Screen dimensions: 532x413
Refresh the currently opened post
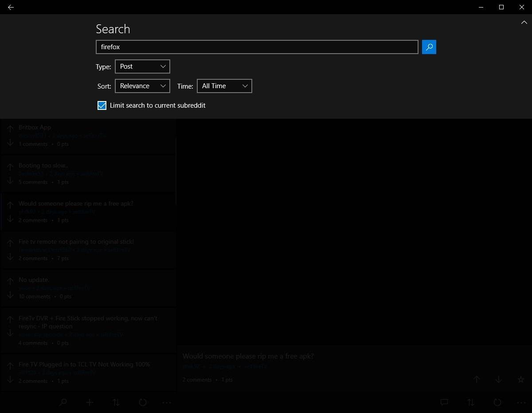pyautogui.click(x=497, y=402)
